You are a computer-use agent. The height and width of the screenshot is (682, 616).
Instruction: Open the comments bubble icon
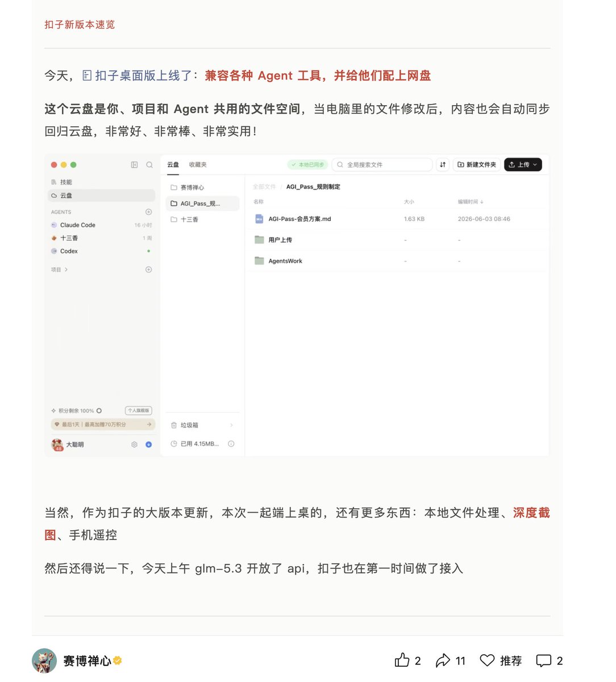tap(544, 660)
